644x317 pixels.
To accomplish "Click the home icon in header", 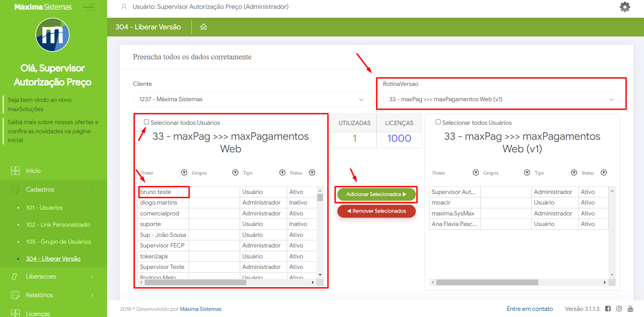I will (203, 27).
